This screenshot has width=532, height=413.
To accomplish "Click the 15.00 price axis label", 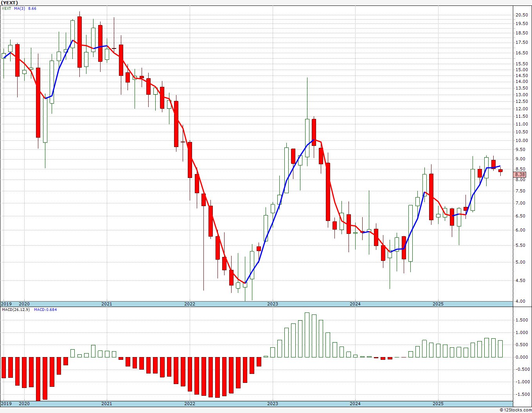I will 521,70.
